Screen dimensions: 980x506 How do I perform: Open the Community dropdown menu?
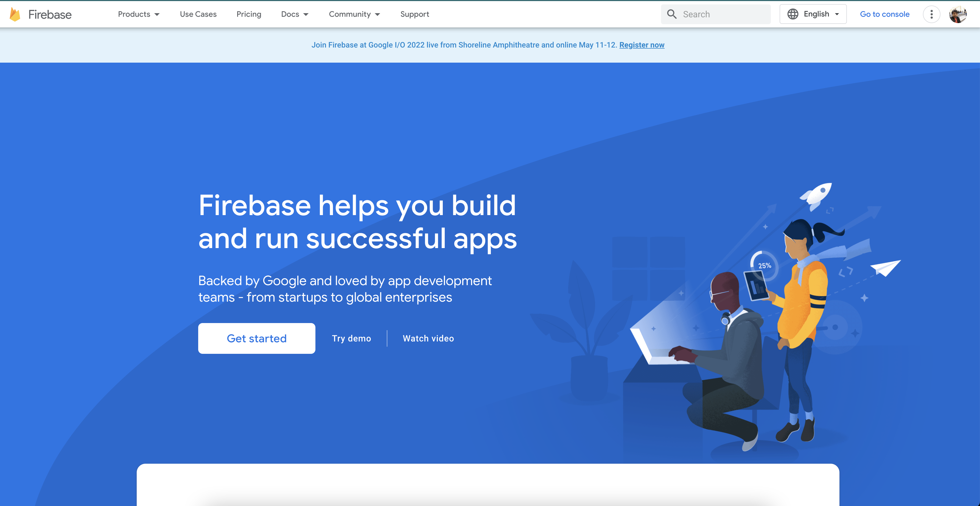point(354,14)
